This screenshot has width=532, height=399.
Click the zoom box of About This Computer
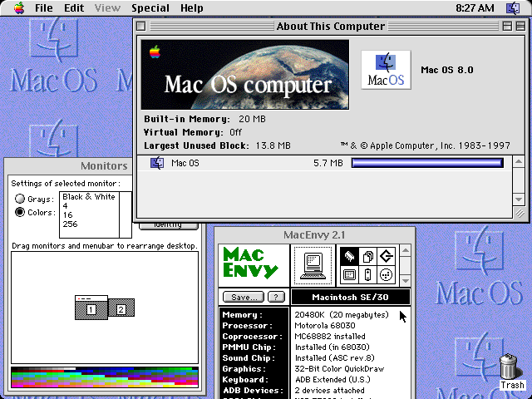(507, 26)
